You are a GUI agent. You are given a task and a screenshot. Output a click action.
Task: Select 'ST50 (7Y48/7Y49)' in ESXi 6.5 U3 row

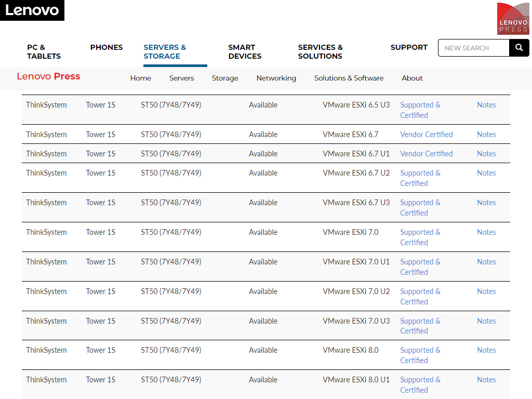pos(171,105)
